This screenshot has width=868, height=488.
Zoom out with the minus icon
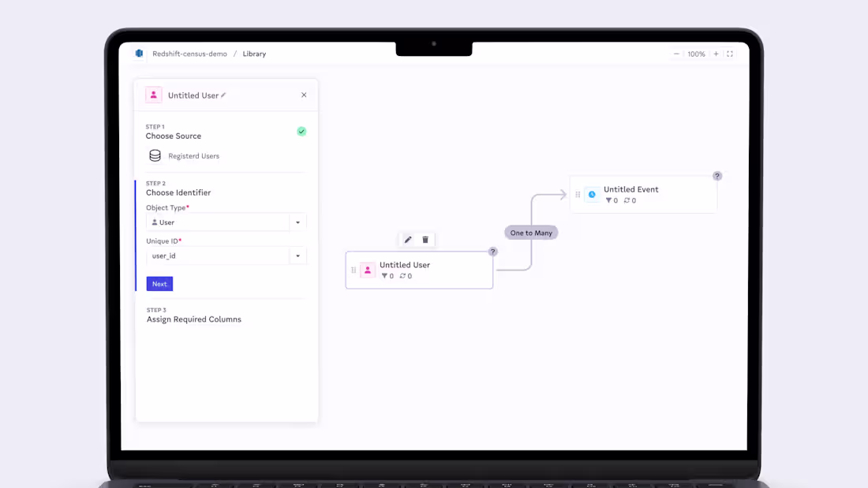[x=676, y=54]
